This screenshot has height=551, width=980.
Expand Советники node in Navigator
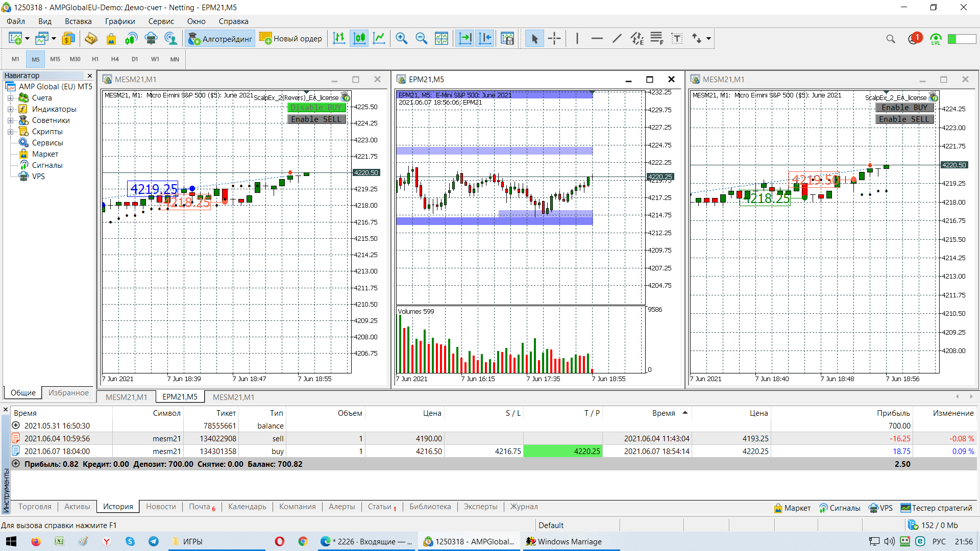(x=10, y=120)
